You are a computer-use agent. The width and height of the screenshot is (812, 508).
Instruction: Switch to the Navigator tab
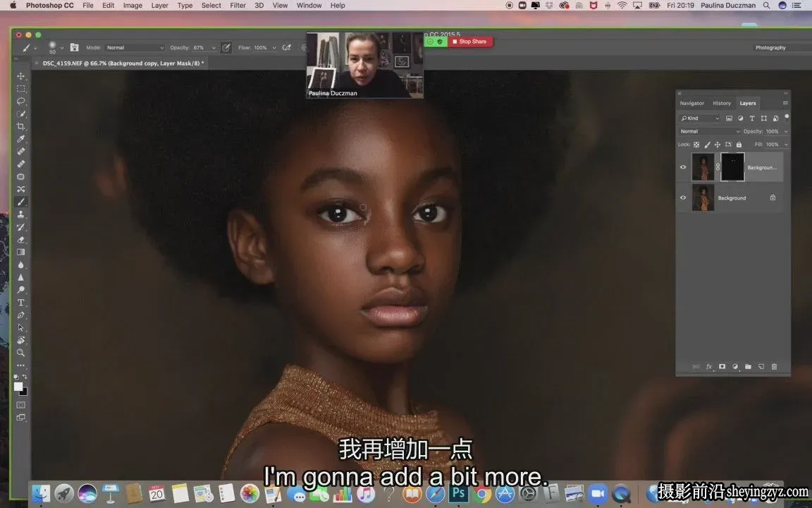pyautogui.click(x=692, y=103)
